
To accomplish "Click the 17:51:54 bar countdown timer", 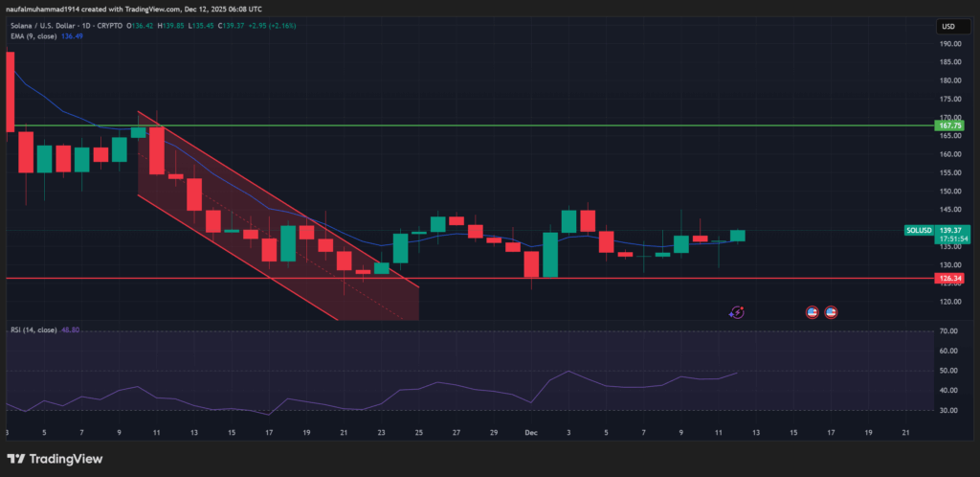I will point(951,238).
